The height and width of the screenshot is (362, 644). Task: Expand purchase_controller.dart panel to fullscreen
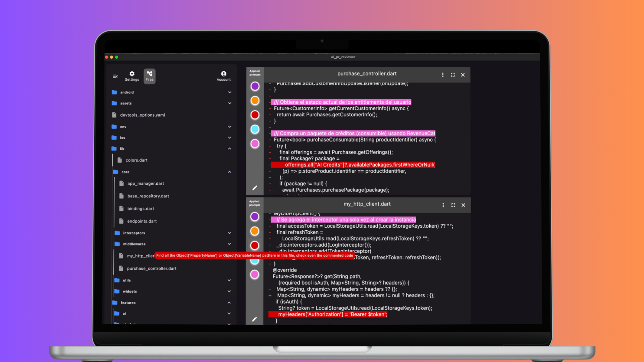[x=453, y=75]
